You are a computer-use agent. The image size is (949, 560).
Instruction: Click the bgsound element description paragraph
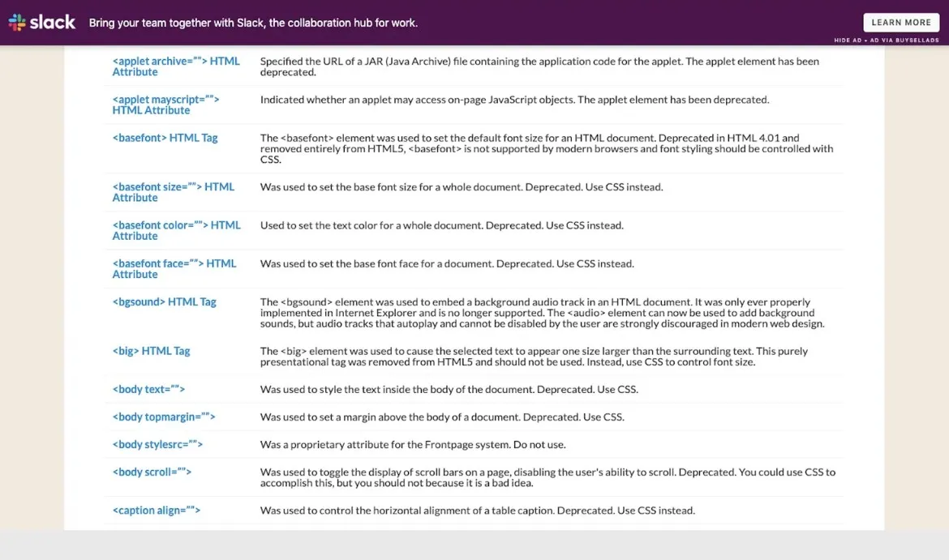[543, 313]
